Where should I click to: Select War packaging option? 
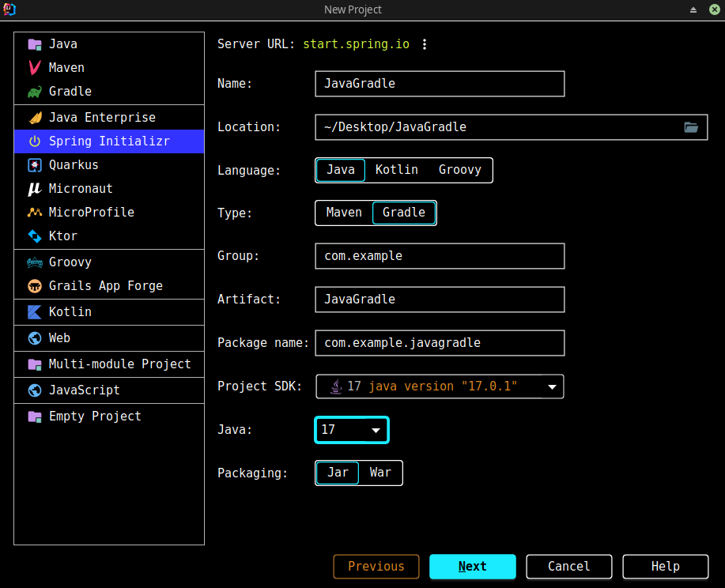coord(380,473)
